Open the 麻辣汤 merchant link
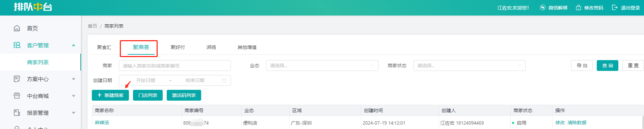 pos(102,123)
